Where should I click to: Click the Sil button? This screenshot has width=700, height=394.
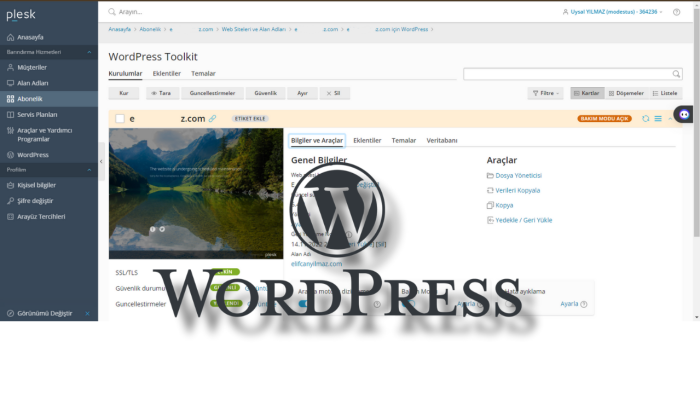[x=335, y=93]
